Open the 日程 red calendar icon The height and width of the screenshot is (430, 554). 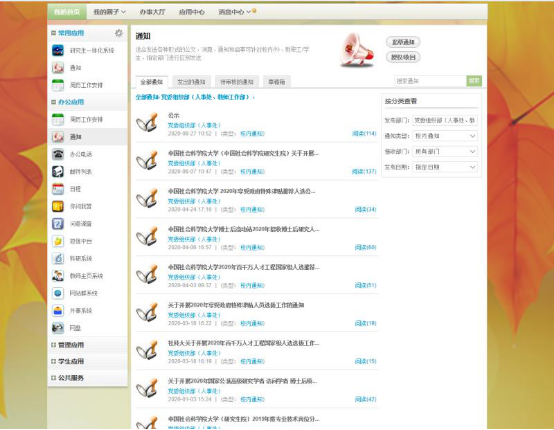click(x=58, y=189)
